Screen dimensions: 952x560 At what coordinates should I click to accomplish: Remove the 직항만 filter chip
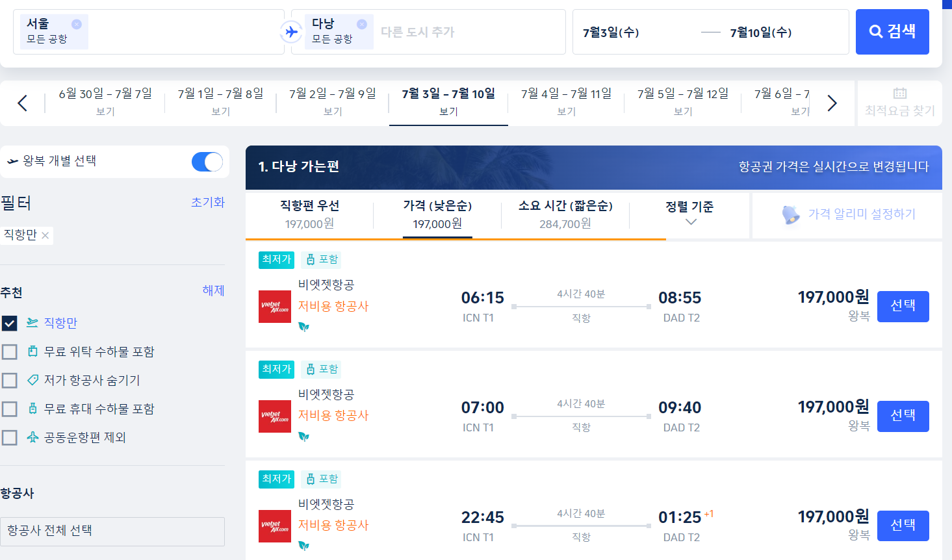click(45, 235)
